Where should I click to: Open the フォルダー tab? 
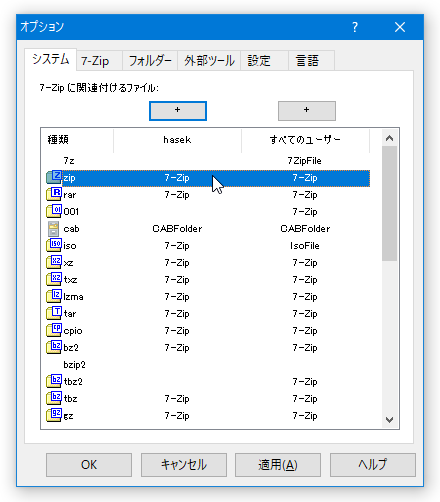click(150, 61)
